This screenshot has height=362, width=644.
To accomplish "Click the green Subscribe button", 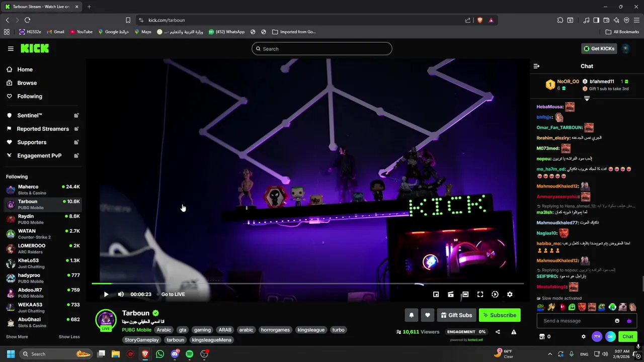I will click(500, 315).
